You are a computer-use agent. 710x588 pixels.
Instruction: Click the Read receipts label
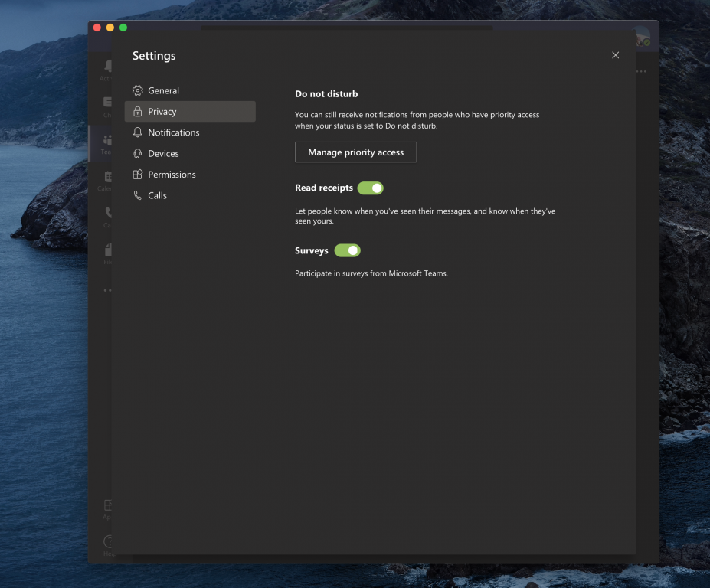click(324, 188)
